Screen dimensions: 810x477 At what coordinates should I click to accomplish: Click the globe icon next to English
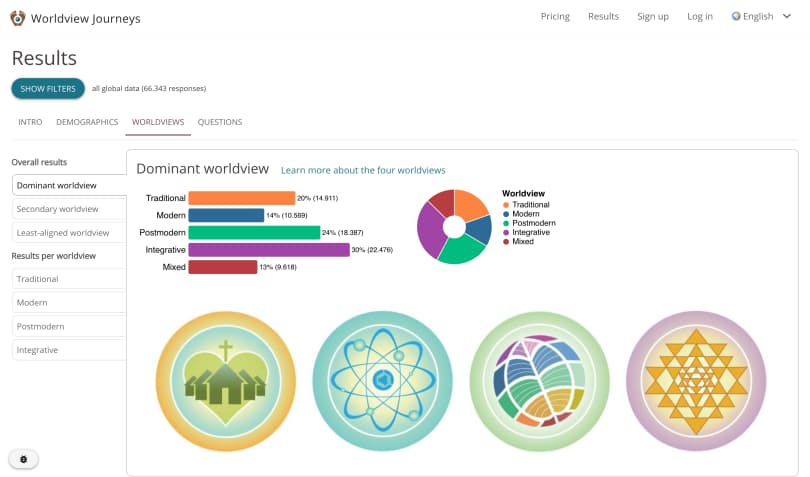(736, 16)
